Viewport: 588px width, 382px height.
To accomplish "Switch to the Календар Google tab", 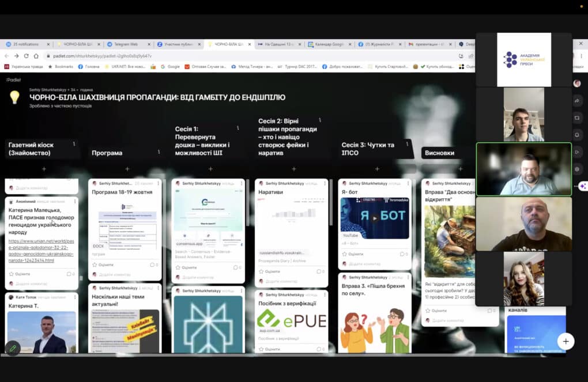I will 329,44.
